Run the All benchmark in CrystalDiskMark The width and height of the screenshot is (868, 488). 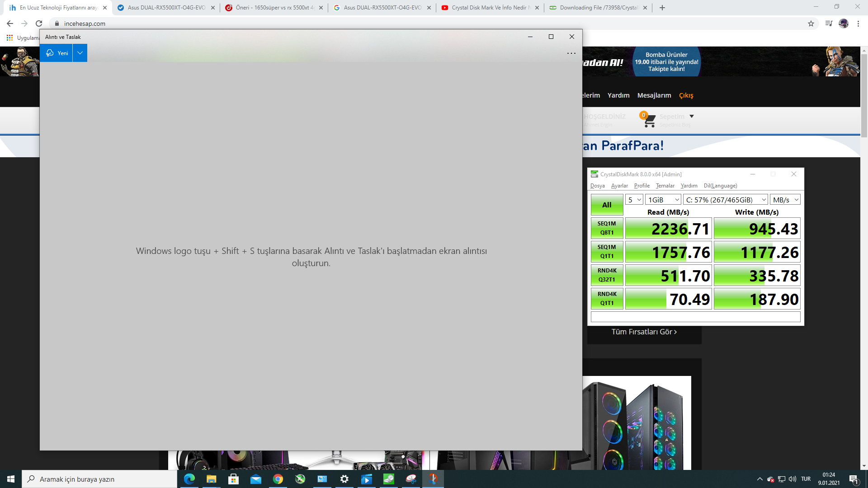click(607, 205)
